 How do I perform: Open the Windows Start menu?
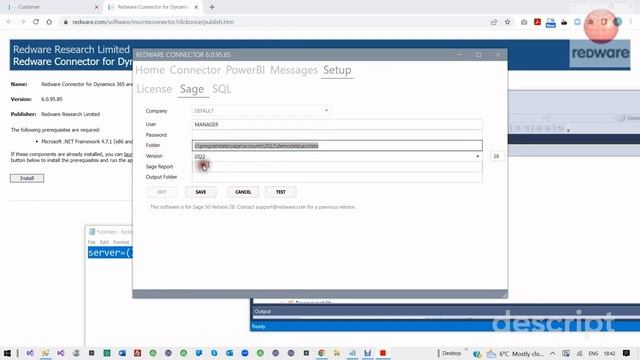(7, 353)
